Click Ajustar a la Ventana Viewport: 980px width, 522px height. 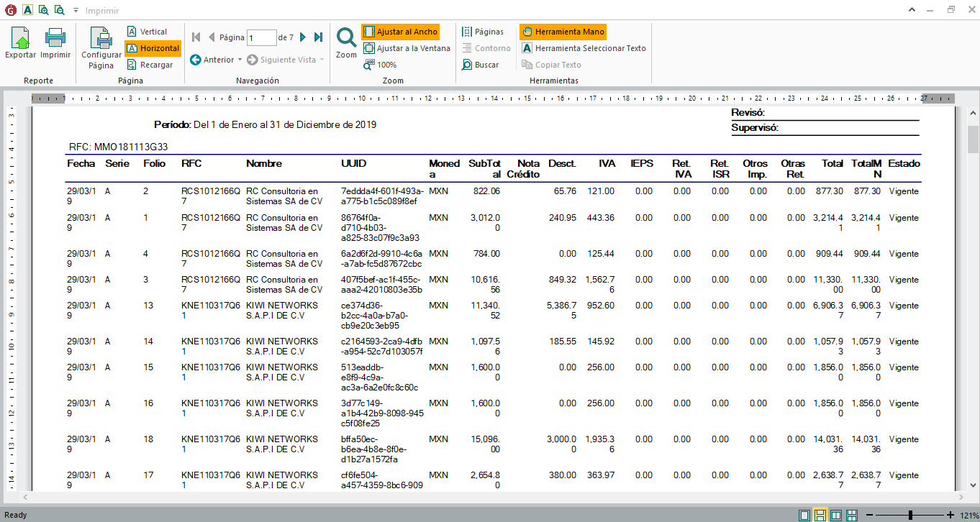point(407,48)
